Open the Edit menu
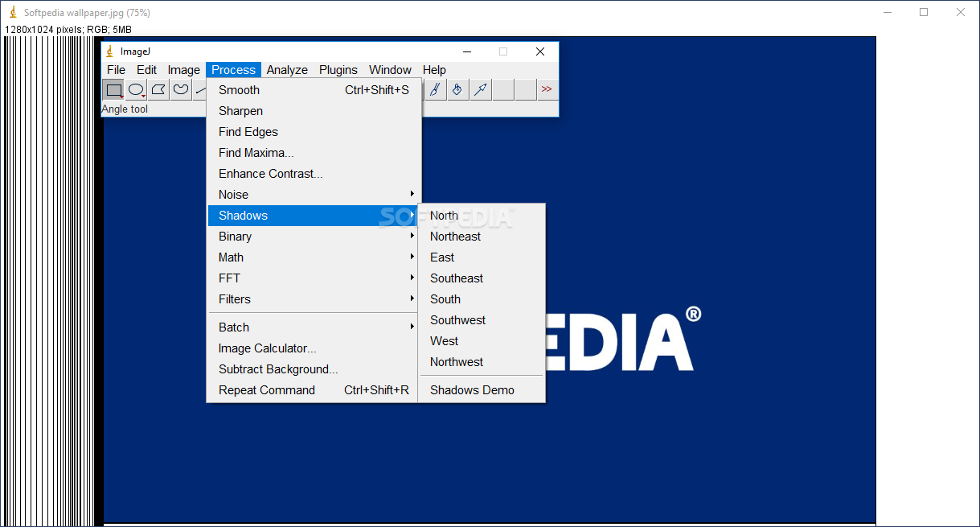980x527 pixels. tap(146, 70)
